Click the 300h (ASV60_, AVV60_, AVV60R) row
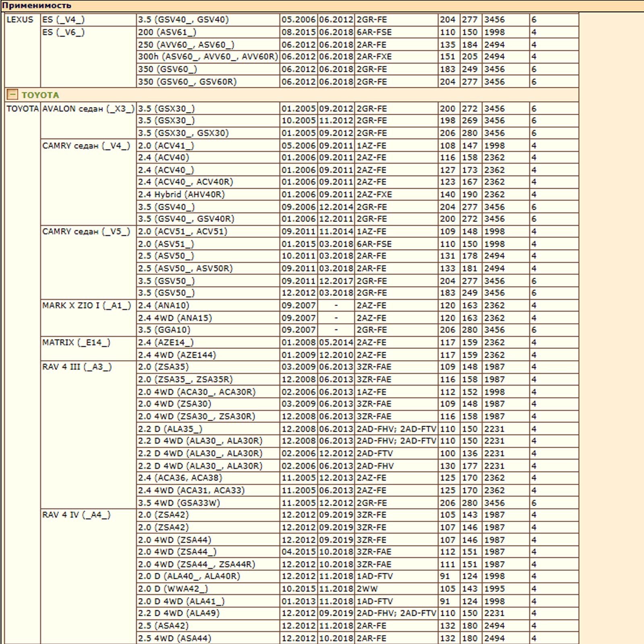Viewport: 644px width, 644px height. coord(208,57)
